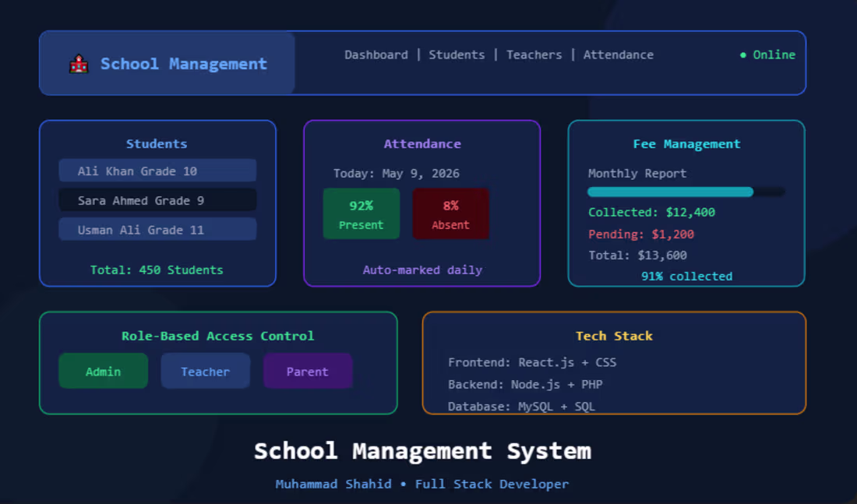Click the Monthly Report label
The width and height of the screenshot is (857, 504).
[x=637, y=173]
